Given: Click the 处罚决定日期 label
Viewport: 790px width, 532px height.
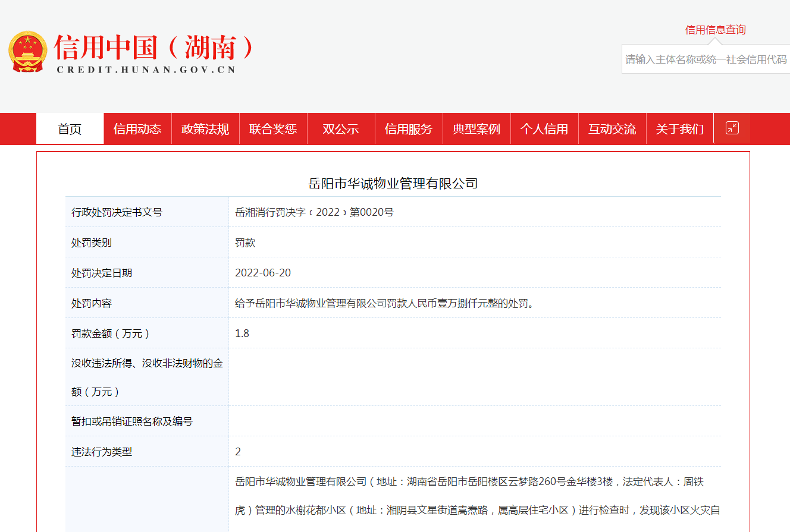Looking at the screenshot, I should pos(102,273).
